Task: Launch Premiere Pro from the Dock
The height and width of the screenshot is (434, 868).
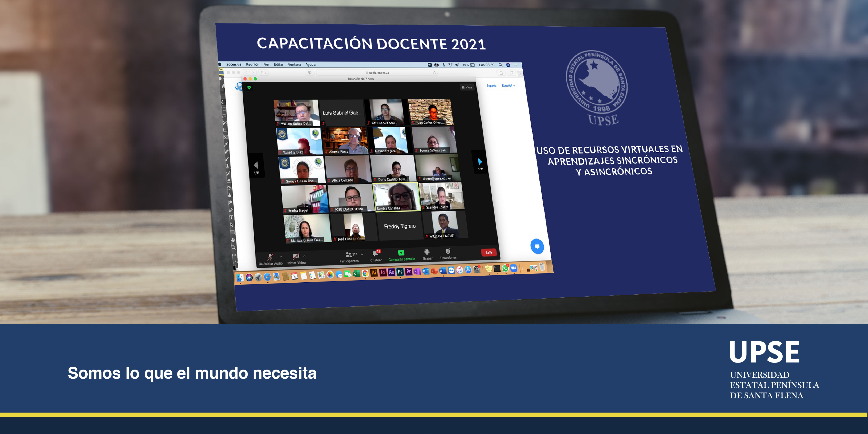Action: click(x=409, y=271)
